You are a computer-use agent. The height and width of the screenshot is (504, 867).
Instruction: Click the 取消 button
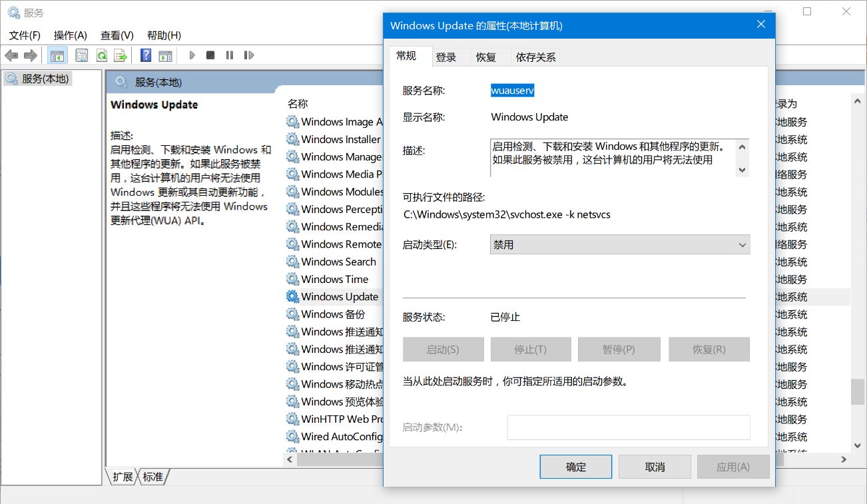(654, 466)
